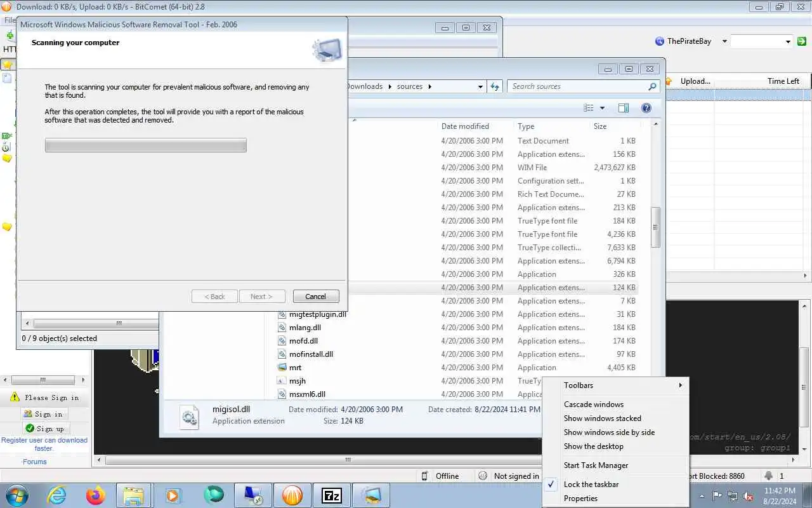The image size is (812, 508).
Task: Launch Firefox from the taskbar
Action: [96, 495]
